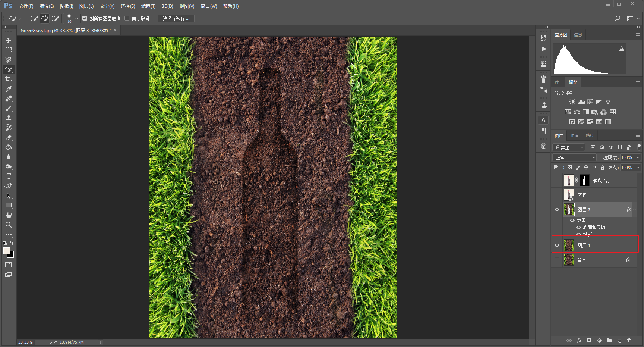Select the Zoom tool

[x=8, y=225]
